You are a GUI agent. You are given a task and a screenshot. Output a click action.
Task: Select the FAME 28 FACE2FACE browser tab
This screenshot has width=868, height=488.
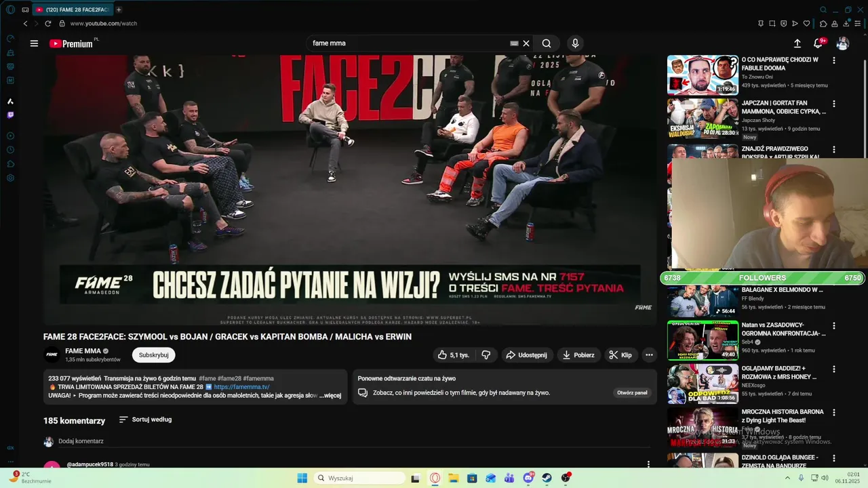tap(73, 9)
